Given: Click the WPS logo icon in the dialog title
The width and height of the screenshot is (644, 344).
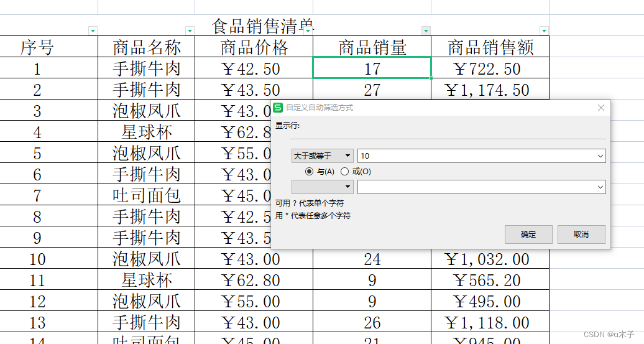Looking at the screenshot, I should (x=278, y=108).
